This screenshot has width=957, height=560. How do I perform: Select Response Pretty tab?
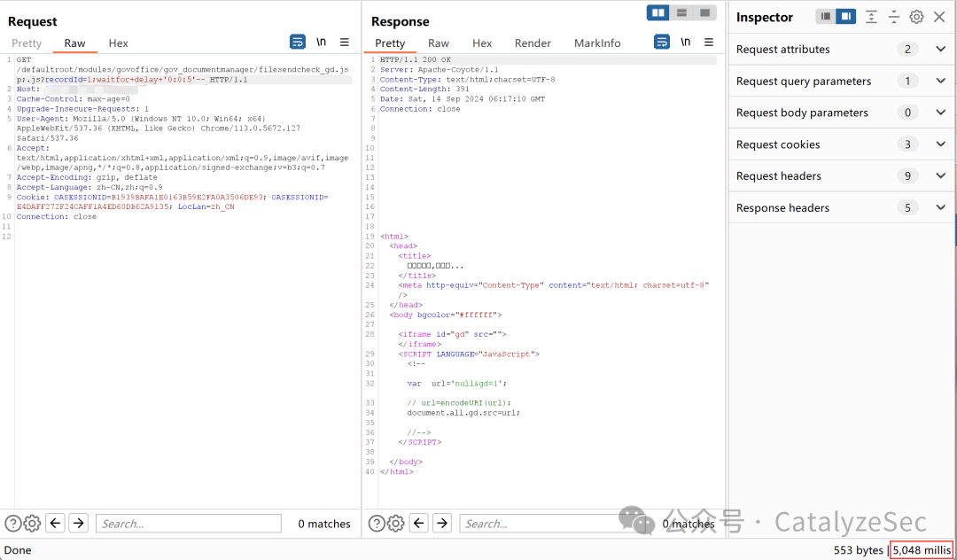click(390, 43)
